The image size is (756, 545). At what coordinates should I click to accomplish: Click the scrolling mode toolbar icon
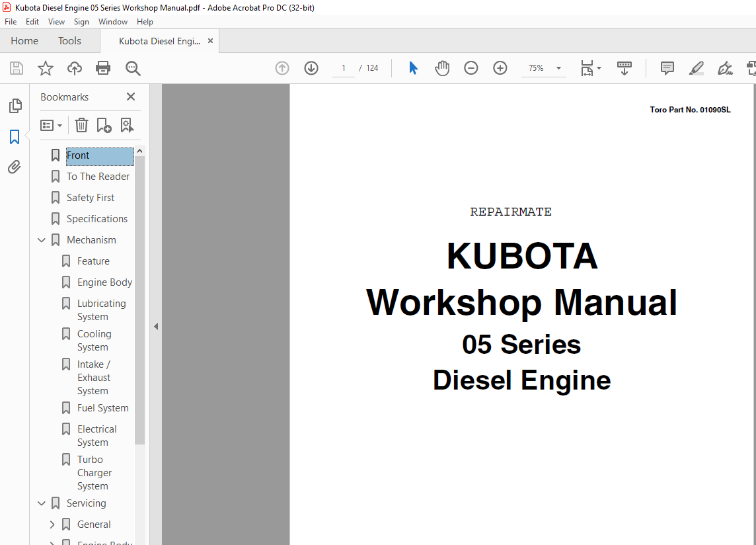[x=624, y=68]
